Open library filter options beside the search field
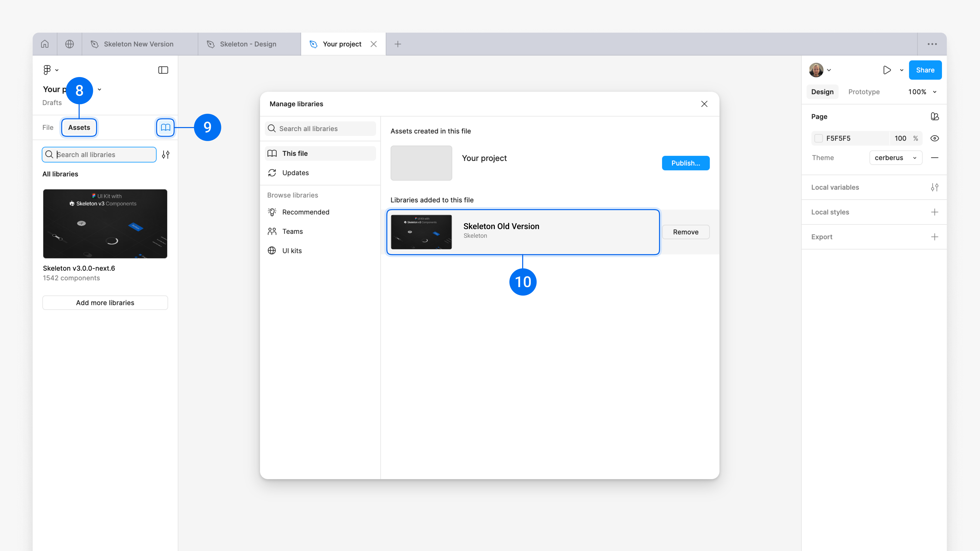Viewport: 980px width, 551px height. point(166,154)
